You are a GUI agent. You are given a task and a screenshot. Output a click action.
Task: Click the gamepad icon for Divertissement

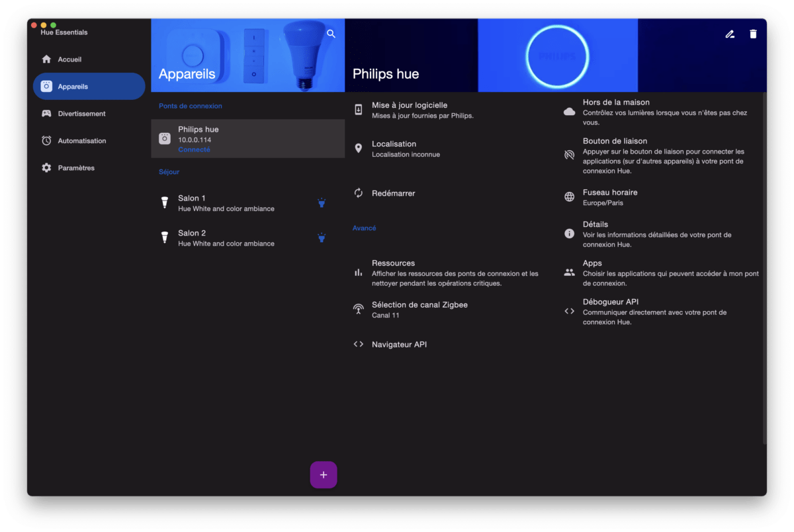pos(46,114)
